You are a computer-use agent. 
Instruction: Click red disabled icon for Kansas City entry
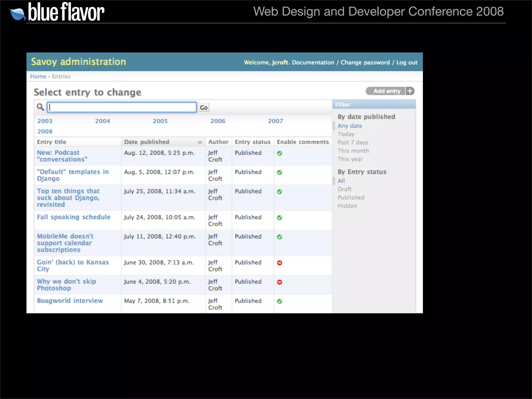click(x=280, y=263)
